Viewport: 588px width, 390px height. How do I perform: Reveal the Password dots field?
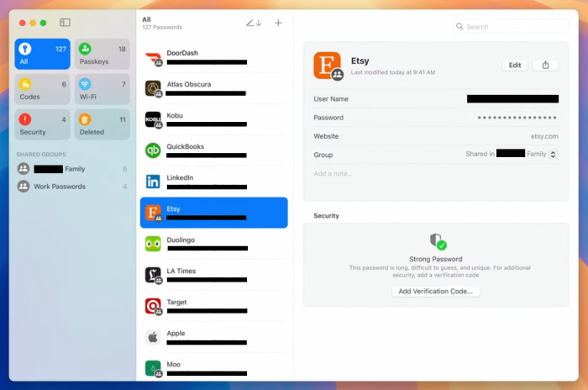coord(517,118)
